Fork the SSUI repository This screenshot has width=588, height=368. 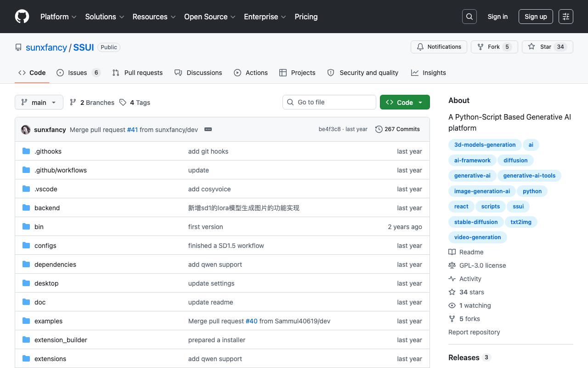(494, 47)
